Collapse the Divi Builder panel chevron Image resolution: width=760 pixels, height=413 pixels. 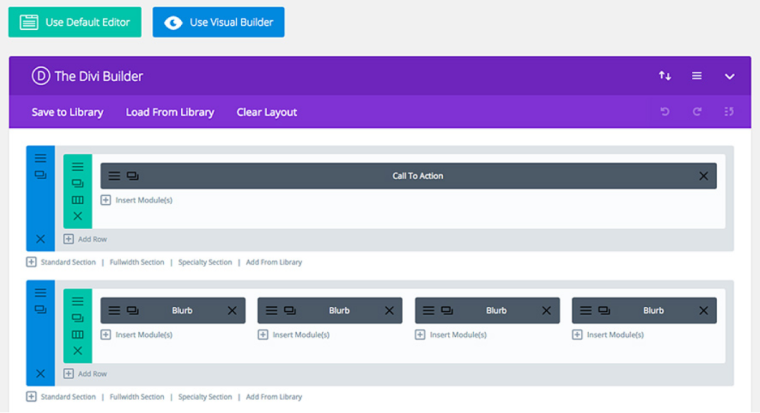729,77
